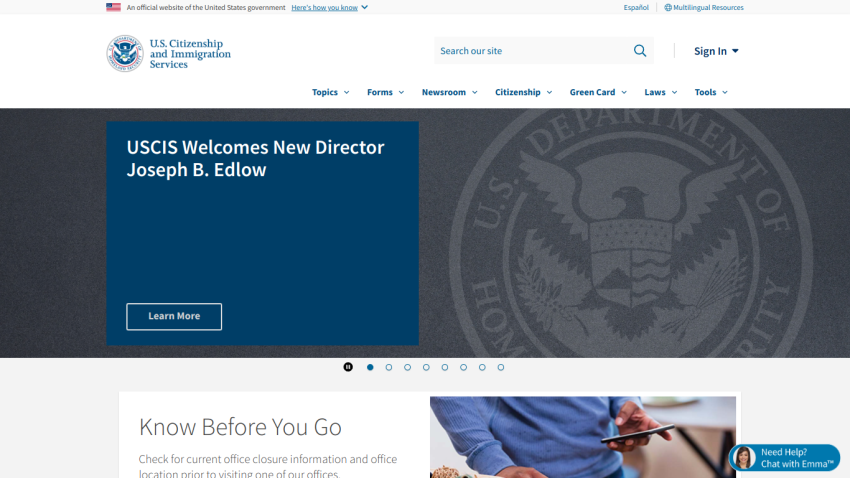
Task: Expand the Green Card chevron
Action: point(624,93)
